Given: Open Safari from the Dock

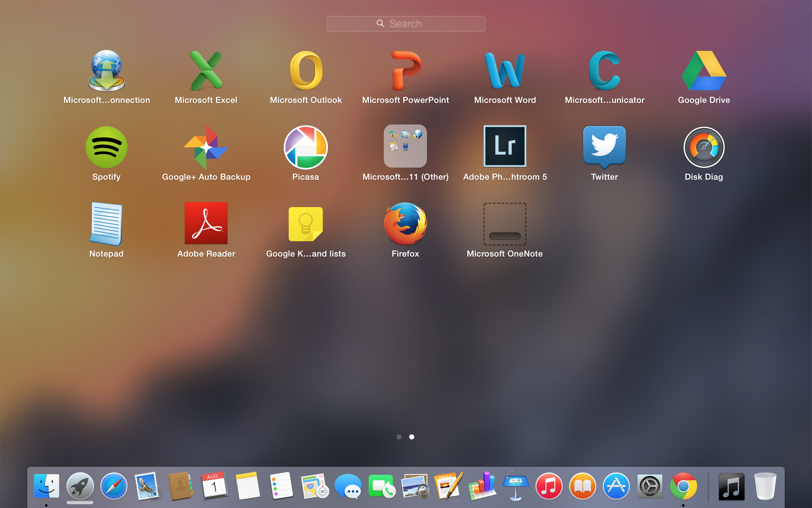Looking at the screenshot, I should coord(114,486).
